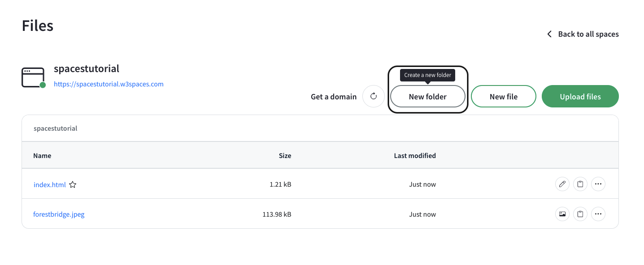Open more options for forestbridge.jpeg
Screen dimensions: 644x265
598,214
